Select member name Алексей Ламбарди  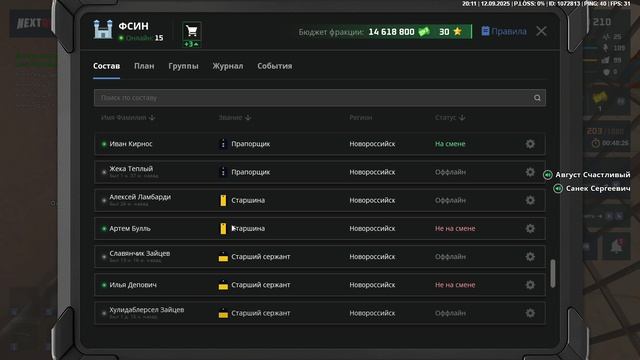coord(140,197)
